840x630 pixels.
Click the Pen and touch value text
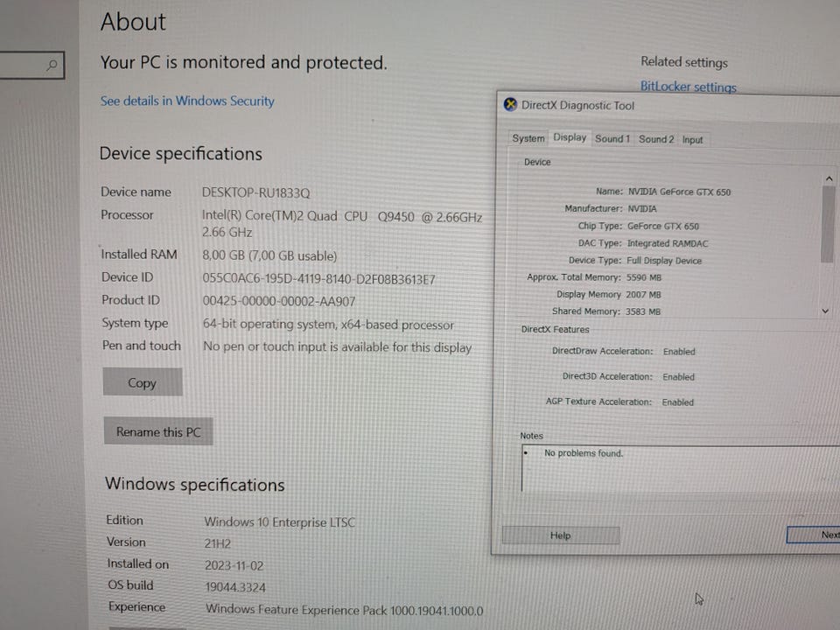tap(337, 347)
